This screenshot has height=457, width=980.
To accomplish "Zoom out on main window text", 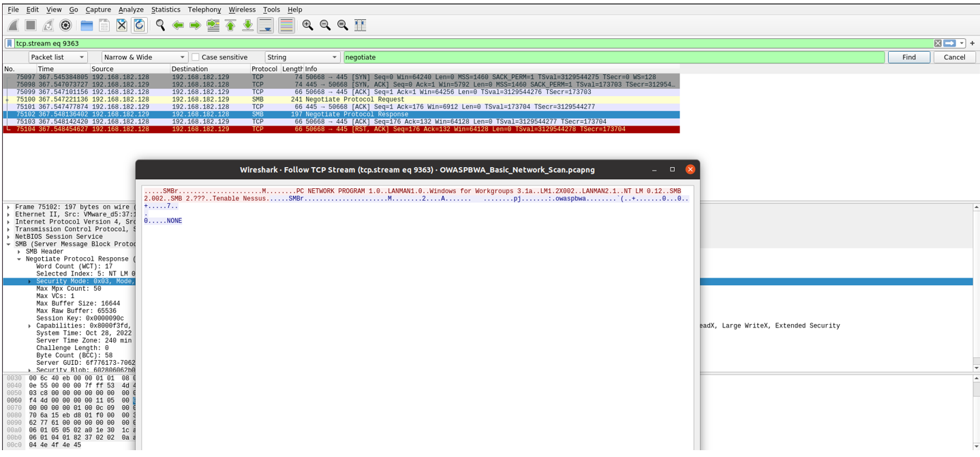I will point(325,25).
